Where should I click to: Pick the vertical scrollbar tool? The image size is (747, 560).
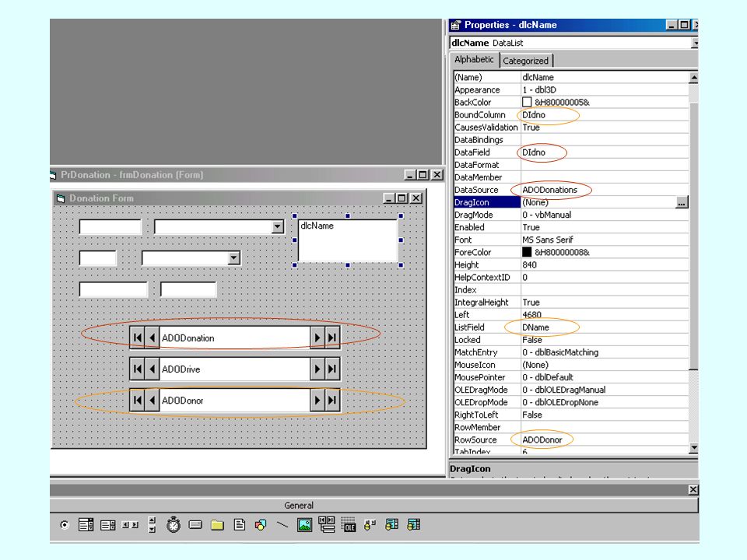coord(152,525)
